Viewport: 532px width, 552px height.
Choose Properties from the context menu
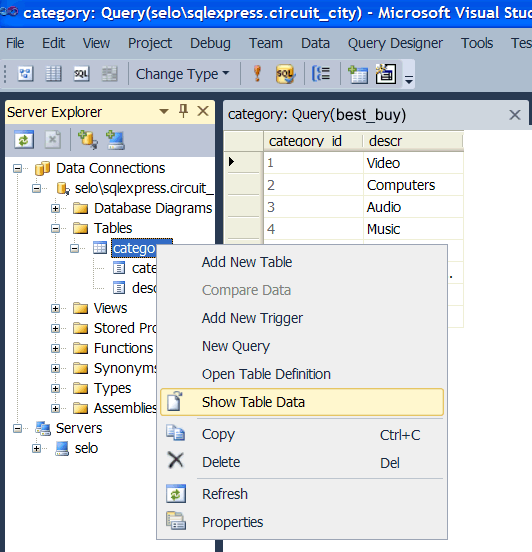pos(302,522)
